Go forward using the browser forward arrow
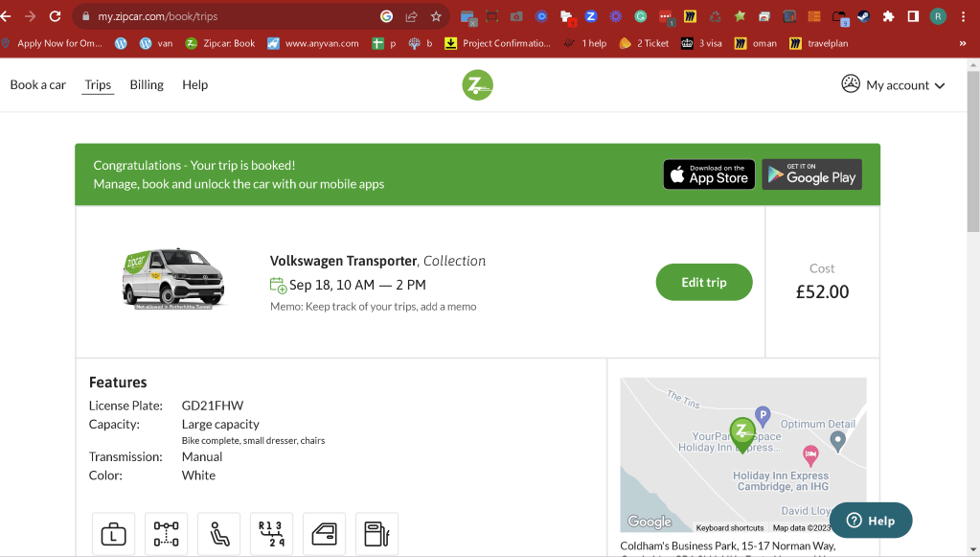The image size is (980, 557). tap(30, 17)
